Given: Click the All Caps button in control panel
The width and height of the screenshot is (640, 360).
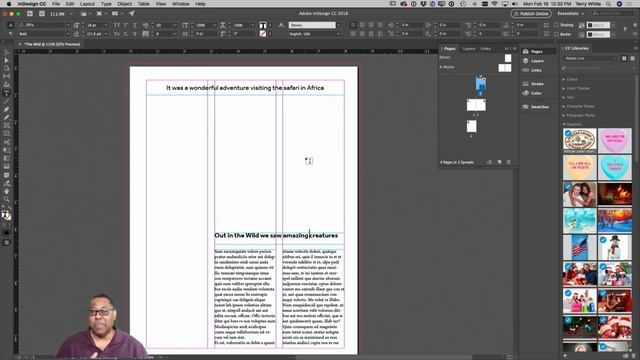Looking at the screenshot, I should coord(117,25).
